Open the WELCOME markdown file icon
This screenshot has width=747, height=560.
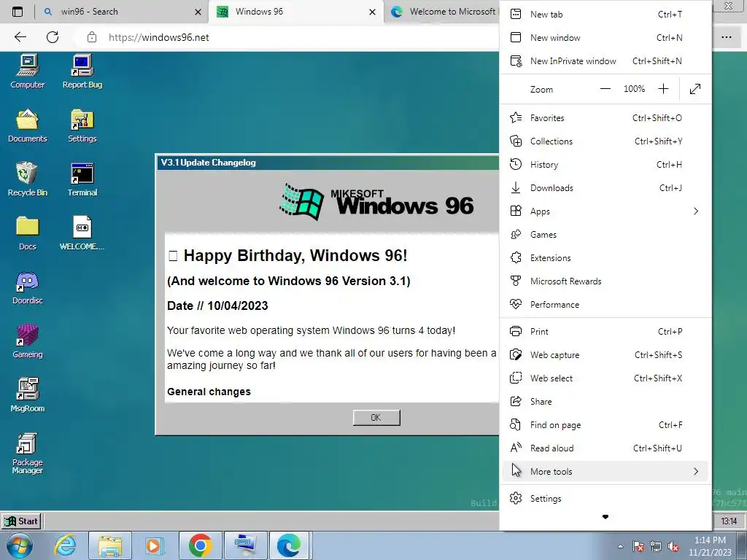pyautogui.click(x=82, y=233)
